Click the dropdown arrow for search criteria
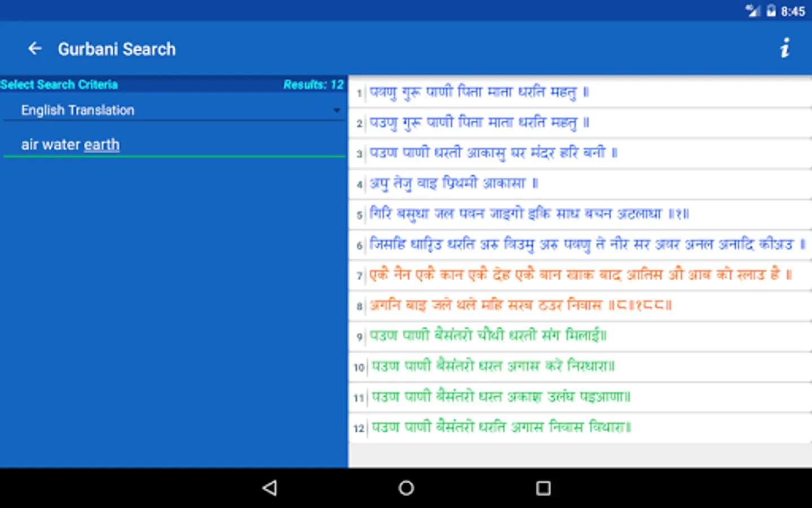Viewport: 812px width, 508px height. 337,111
